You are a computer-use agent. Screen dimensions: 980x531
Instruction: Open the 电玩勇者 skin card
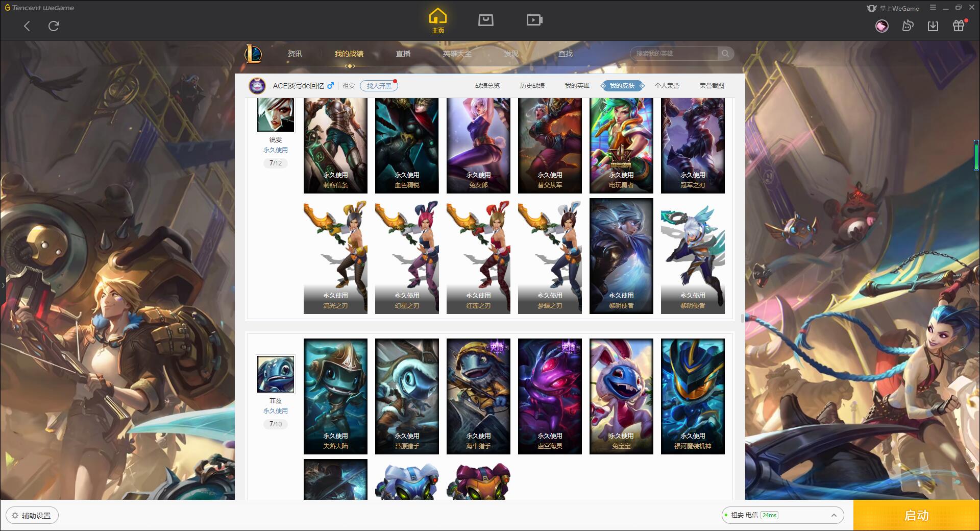(x=621, y=146)
